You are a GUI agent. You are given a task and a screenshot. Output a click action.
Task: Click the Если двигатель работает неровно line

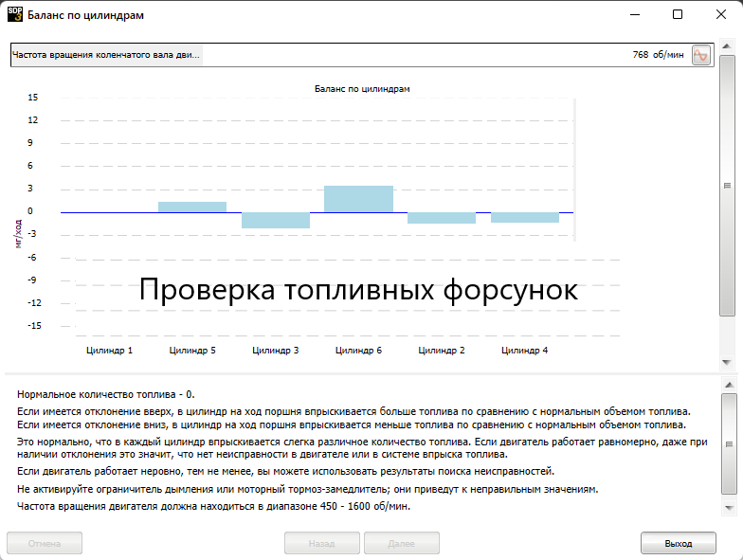click(x=286, y=472)
